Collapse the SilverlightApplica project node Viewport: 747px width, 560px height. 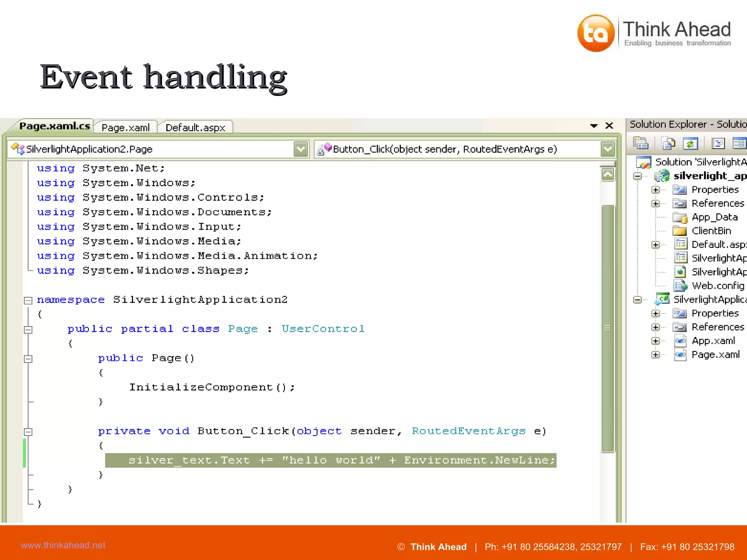pyautogui.click(x=637, y=300)
